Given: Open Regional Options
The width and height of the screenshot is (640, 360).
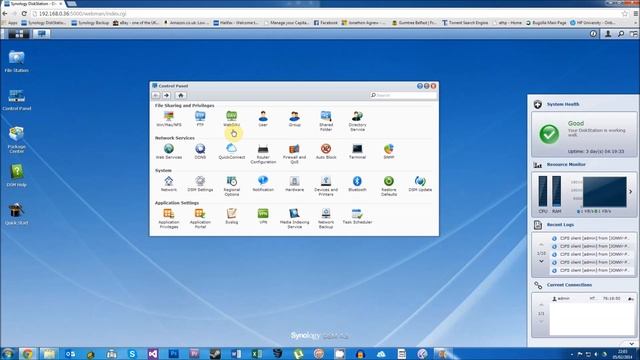Looking at the screenshot, I should click(x=231, y=186).
